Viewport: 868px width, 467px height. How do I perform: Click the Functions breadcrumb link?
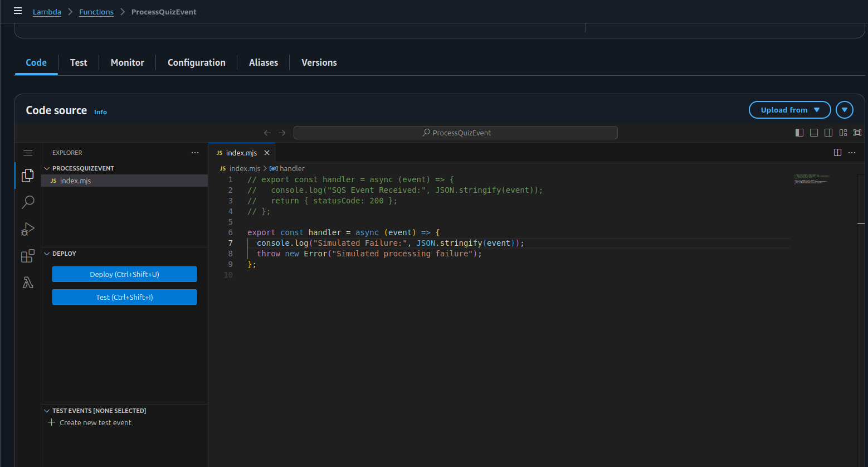click(x=96, y=12)
